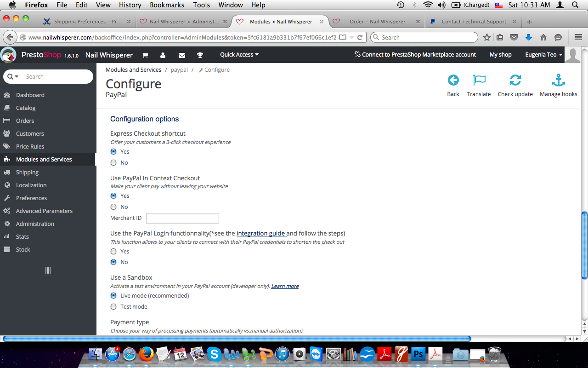
Task: Click the Wi-Fi status icon in menu bar
Action: click(428, 5)
